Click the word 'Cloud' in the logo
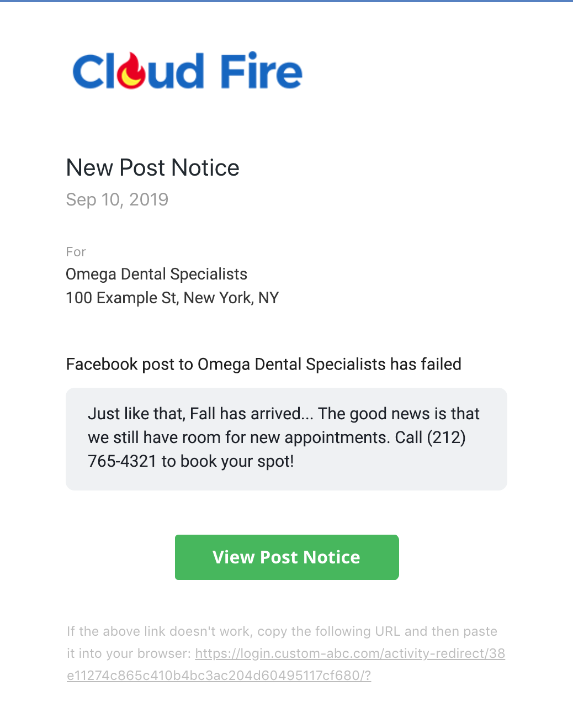The height and width of the screenshot is (728, 573). [139, 71]
